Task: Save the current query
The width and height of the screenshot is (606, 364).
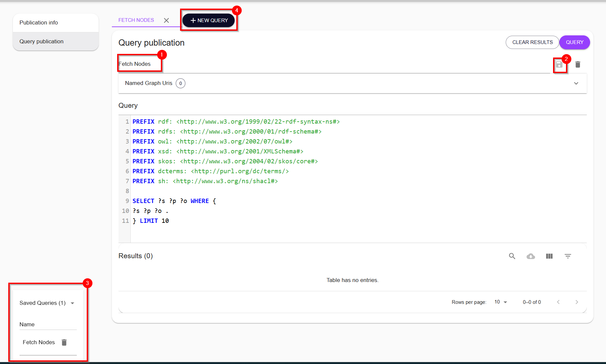Action: point(560,64)
